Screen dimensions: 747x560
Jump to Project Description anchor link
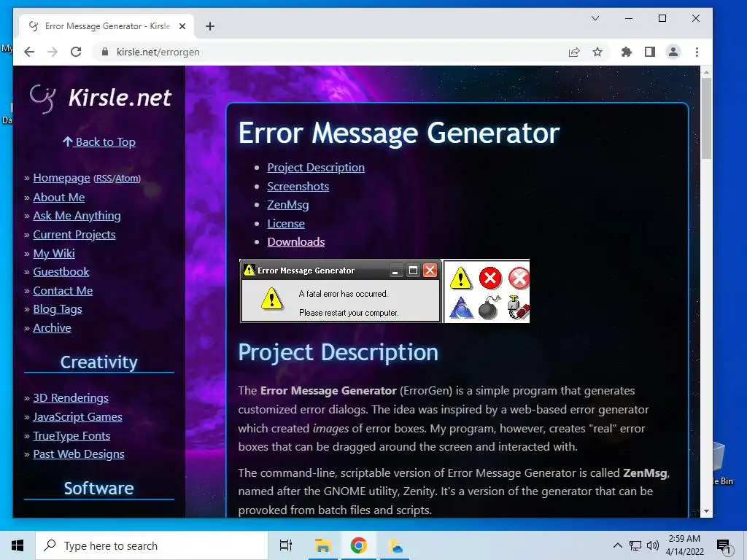316,168
